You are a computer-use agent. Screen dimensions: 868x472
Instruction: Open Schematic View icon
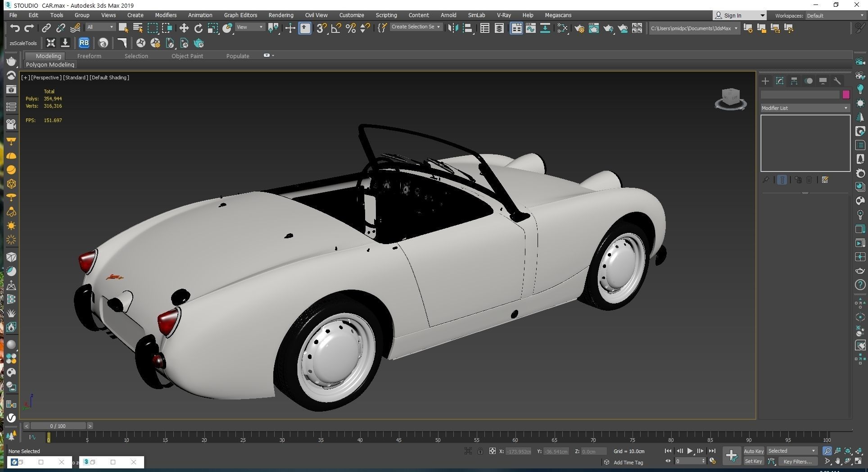coord(545,28)
